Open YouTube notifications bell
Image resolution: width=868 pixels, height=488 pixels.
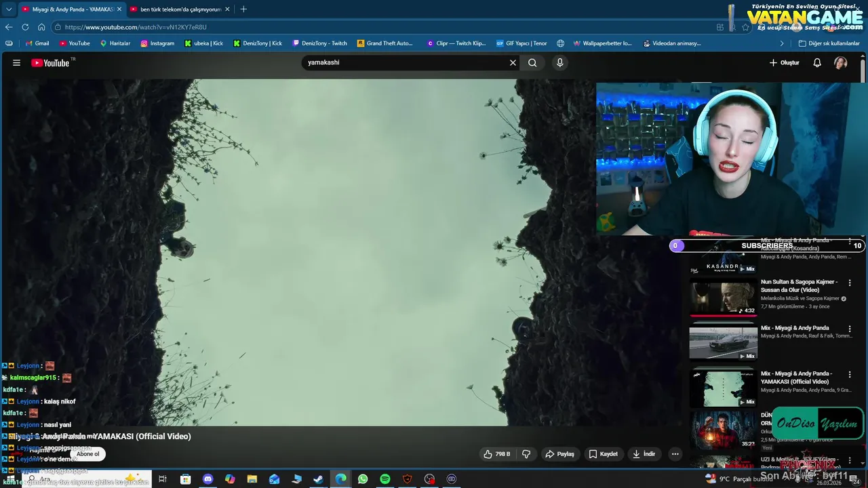817,62
